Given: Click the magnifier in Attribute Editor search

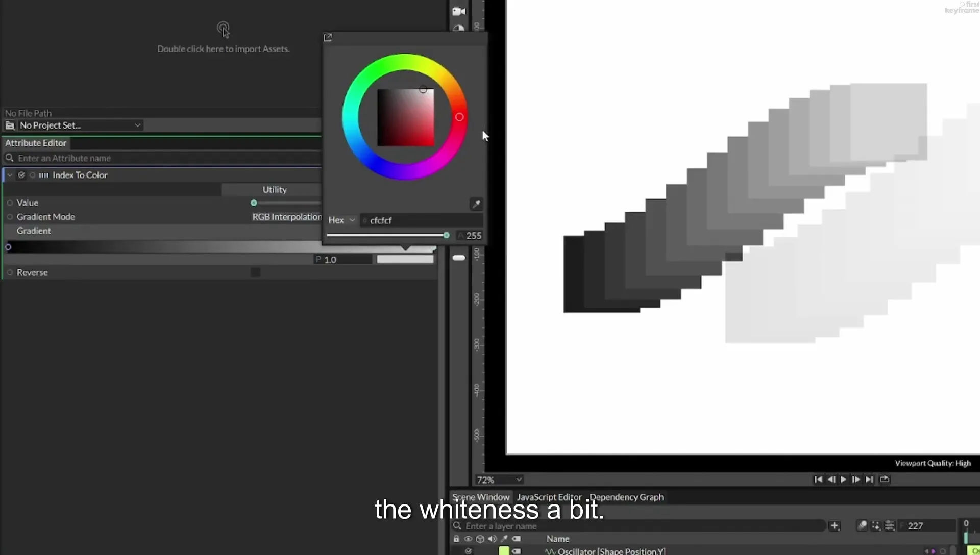Looking at the screenshot, I should click(x=9, y=158).
